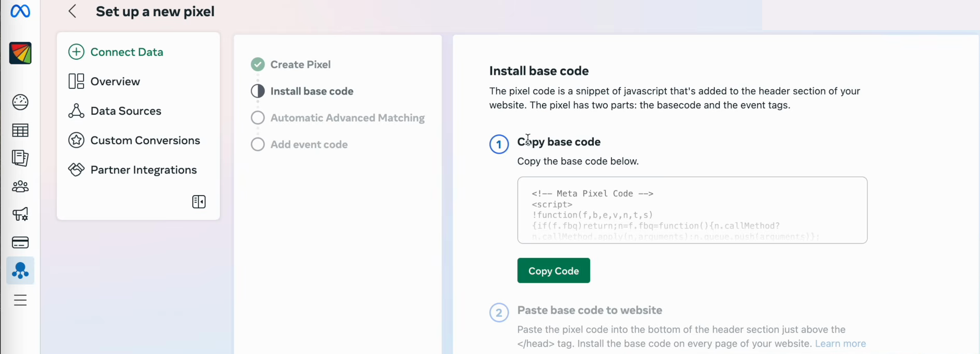Open the megaphone advertising settings icon
Screen dimensions: 980x354
[x=20, y=214]
